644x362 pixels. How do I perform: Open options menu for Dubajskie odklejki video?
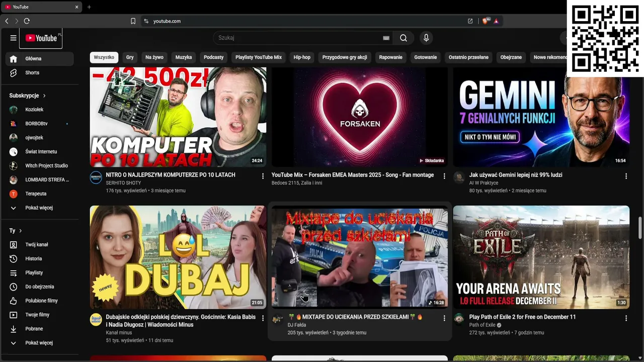point(263,318)
